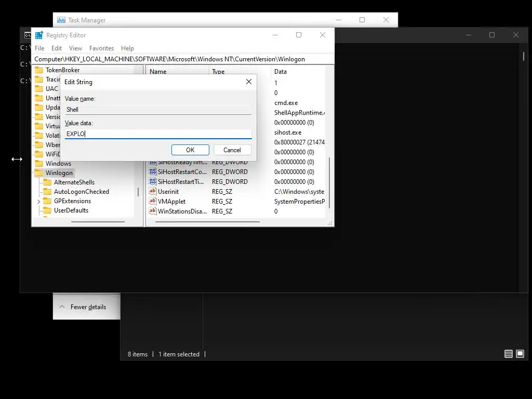Click the tree pane vertical scrollbar thumb
Image resolution: width=532 pixels, height=399 pixels.
[138, 192]
